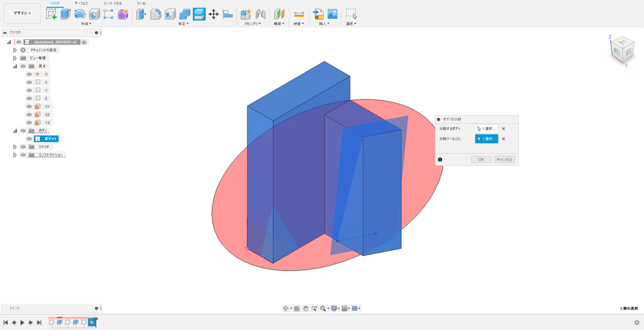This screenshot has width=644, height=330.
Task: Expand the スケッチ tree node
Action: tap(15, 147)
